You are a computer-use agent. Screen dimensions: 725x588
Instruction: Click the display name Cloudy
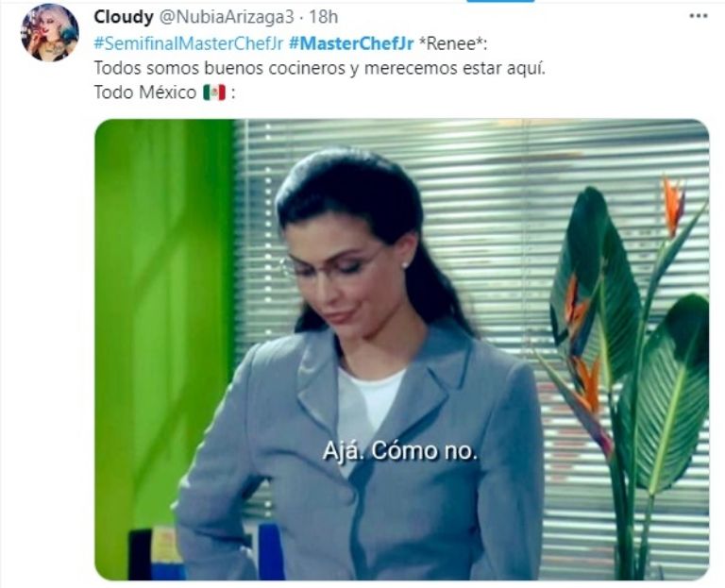tap(124, 17)
